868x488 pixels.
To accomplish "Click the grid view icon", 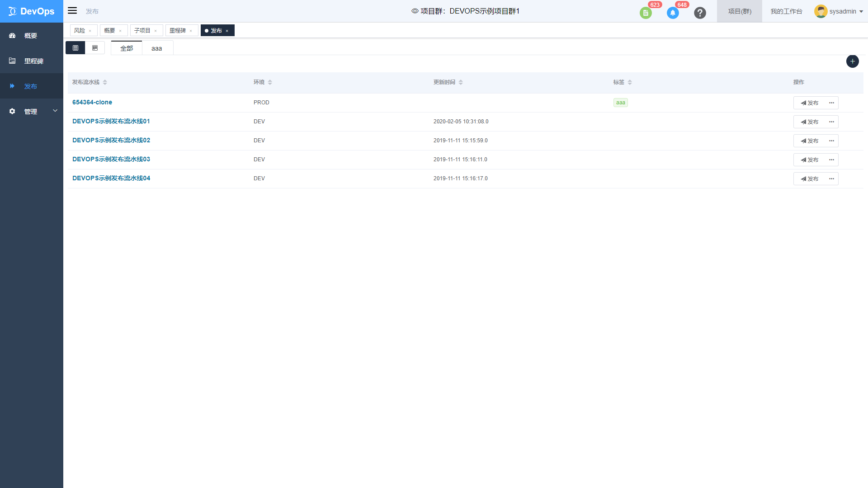I will (95, 47).
